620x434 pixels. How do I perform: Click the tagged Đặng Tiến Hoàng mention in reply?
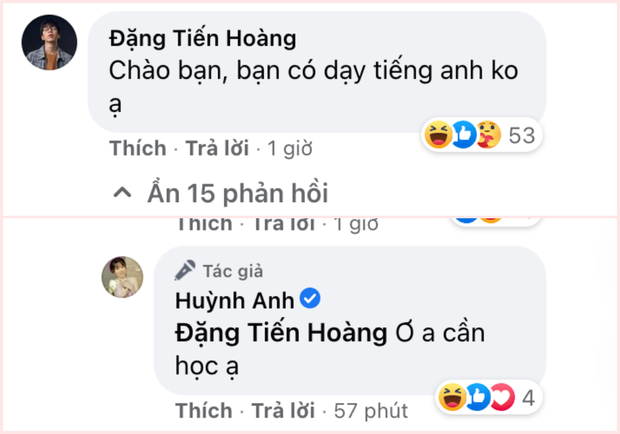[x=281, y=333]
